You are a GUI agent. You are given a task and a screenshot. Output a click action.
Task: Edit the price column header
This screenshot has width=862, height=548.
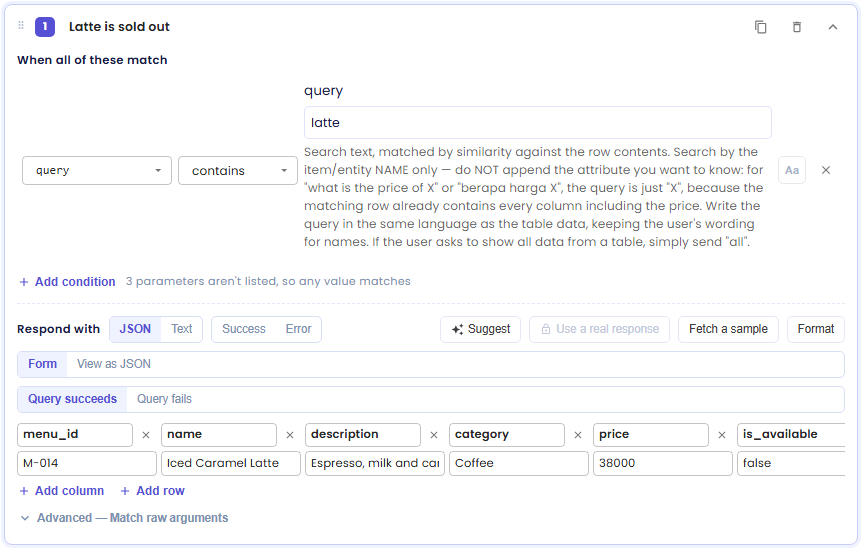coord(651,434)
